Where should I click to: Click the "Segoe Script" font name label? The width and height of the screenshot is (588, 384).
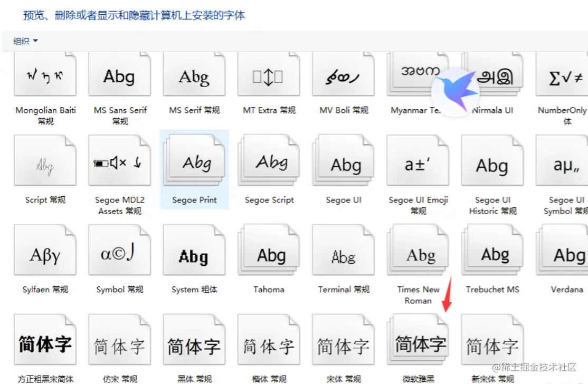pos(269,200)
